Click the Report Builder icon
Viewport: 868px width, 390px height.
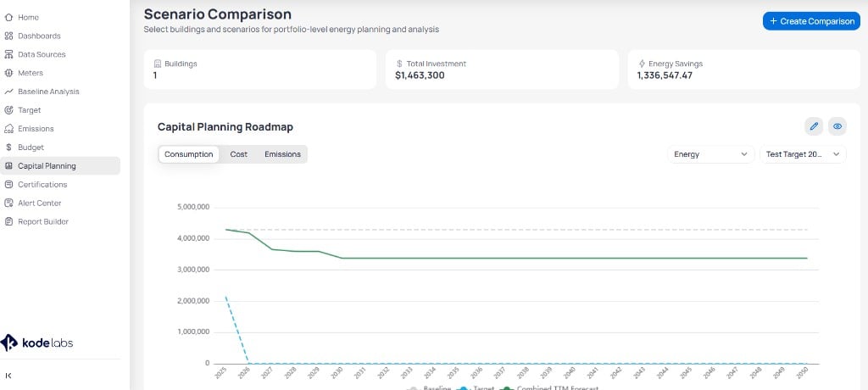(8, 221)
